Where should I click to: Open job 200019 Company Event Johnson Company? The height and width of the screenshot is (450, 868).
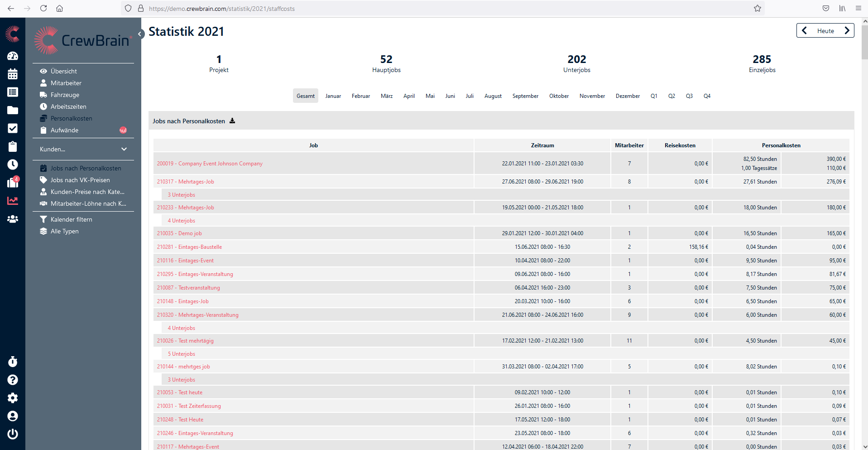pos(210,164)
